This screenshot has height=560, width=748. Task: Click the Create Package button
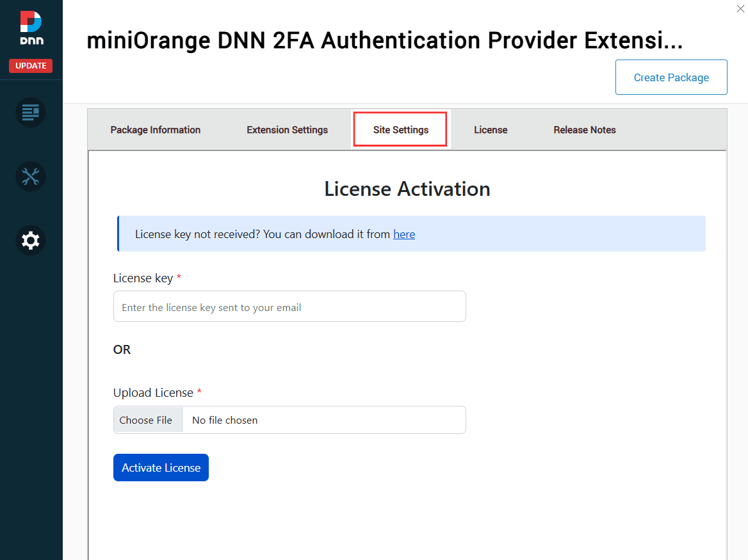tap(671, 77)
